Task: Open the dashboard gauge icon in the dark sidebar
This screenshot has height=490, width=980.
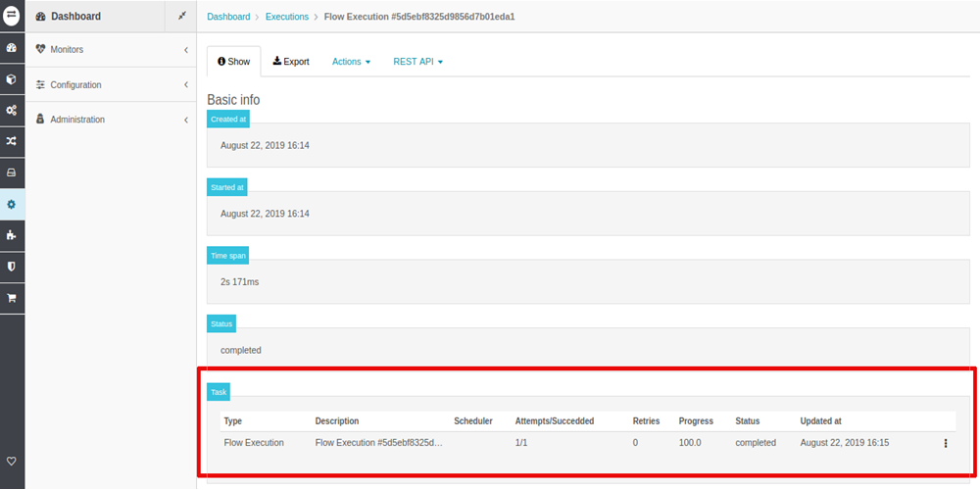Action: [x=12, y=48]
